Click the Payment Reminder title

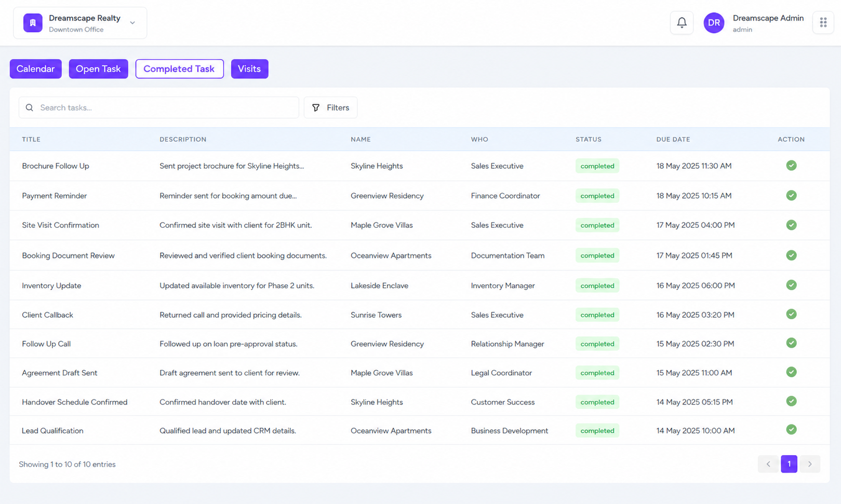tap(55, 196)
